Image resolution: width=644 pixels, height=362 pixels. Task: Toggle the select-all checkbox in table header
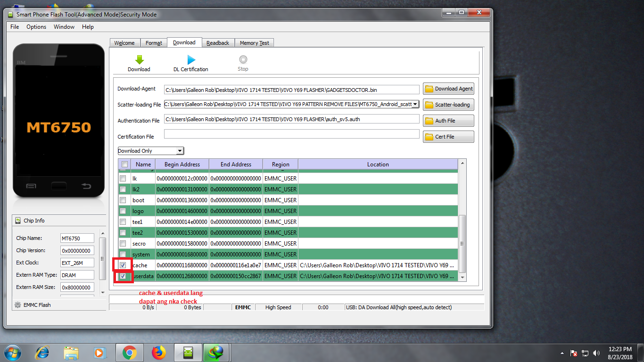coord(124,165)
